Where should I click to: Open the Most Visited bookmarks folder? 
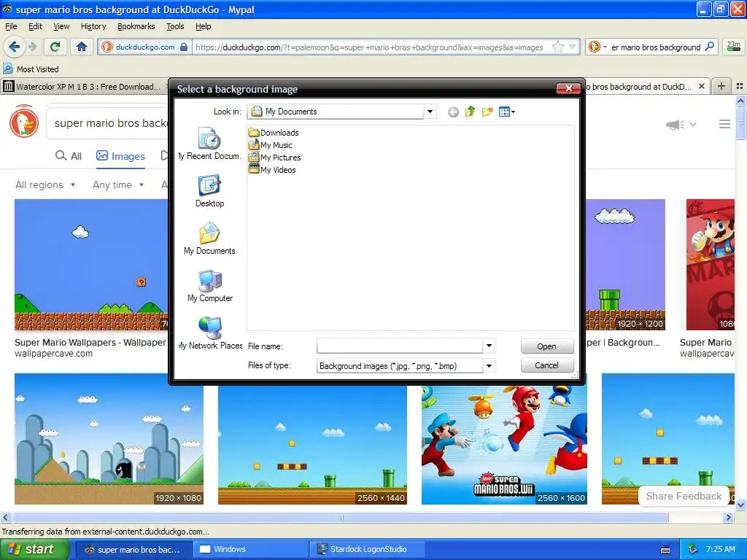tap(31, 69)
